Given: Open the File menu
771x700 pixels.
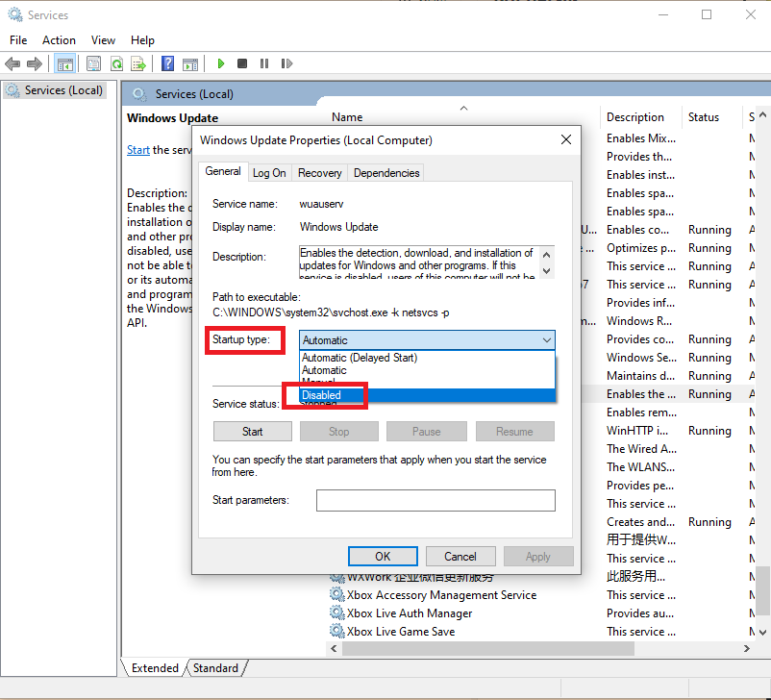Looking at the screenshot, I should [18, 40].
